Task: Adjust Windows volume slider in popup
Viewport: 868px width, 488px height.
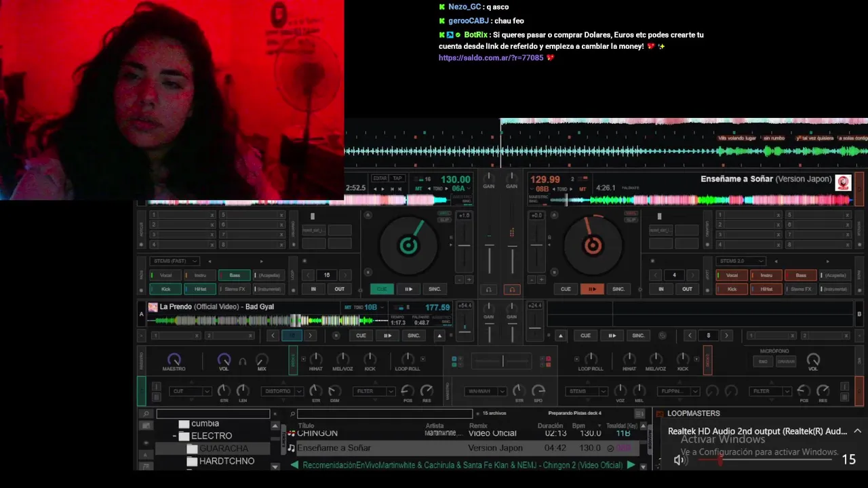Action: pyautogui.click(x=764, y=460)
